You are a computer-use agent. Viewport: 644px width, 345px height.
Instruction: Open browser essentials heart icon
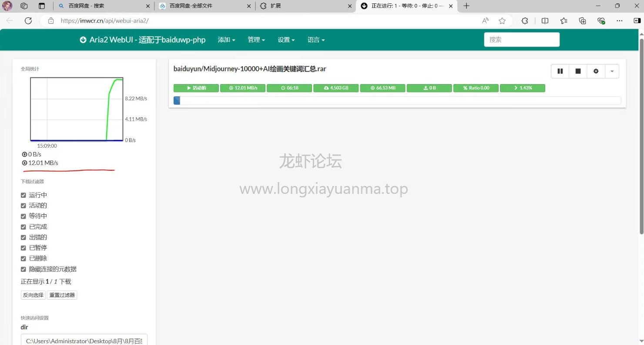(x=601, y=20)
